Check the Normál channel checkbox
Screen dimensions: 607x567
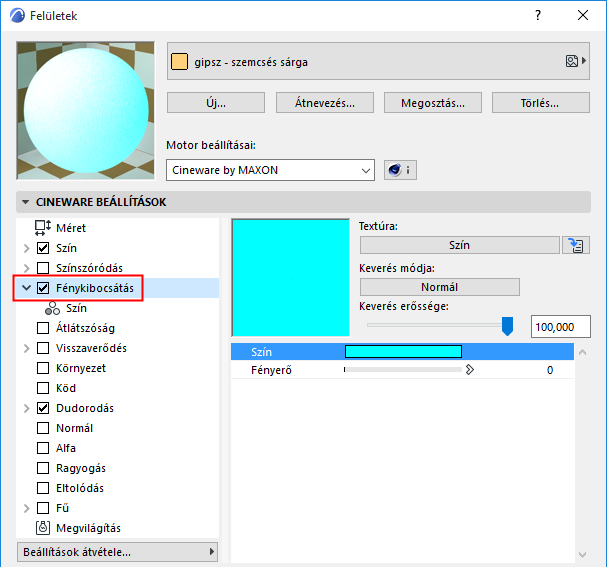click(43, 428)
